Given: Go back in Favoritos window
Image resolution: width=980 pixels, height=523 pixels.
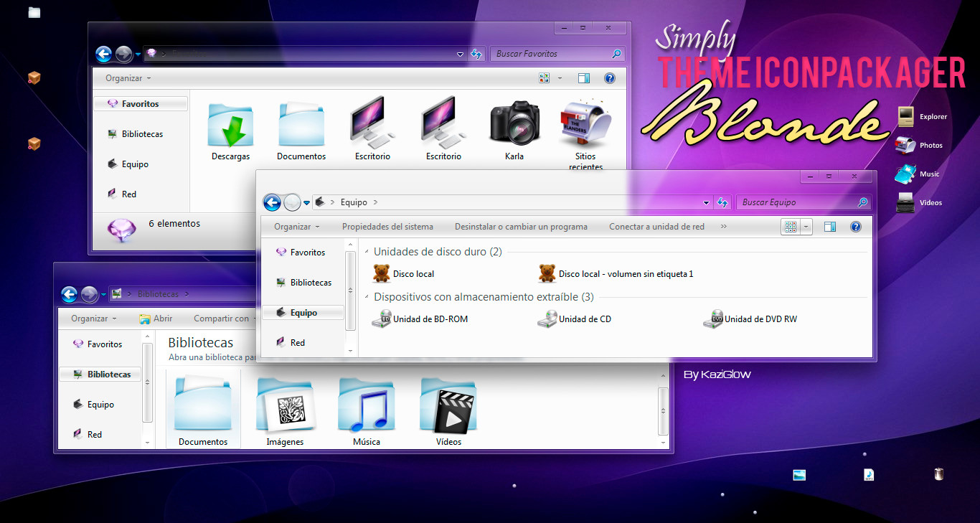Looking at the screenshot, I should 103,54.
